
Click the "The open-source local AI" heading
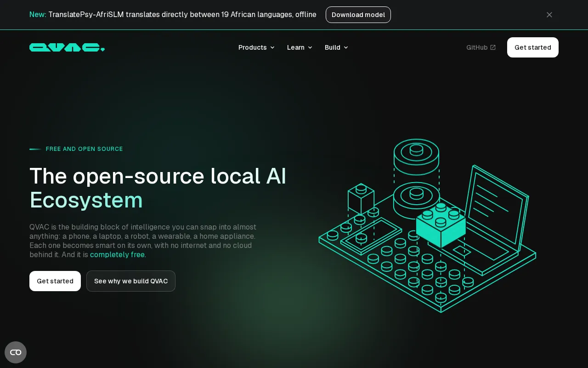158,176
